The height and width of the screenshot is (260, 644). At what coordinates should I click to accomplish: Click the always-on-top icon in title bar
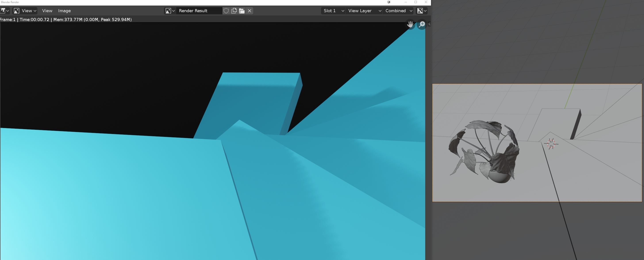389,2
